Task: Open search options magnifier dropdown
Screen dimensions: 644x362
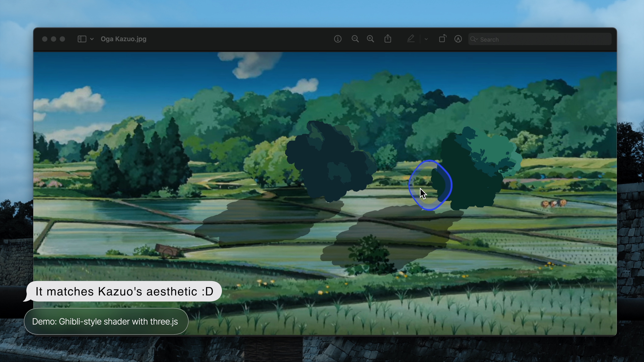Action: pyautogui.click(x=474, y=39)
